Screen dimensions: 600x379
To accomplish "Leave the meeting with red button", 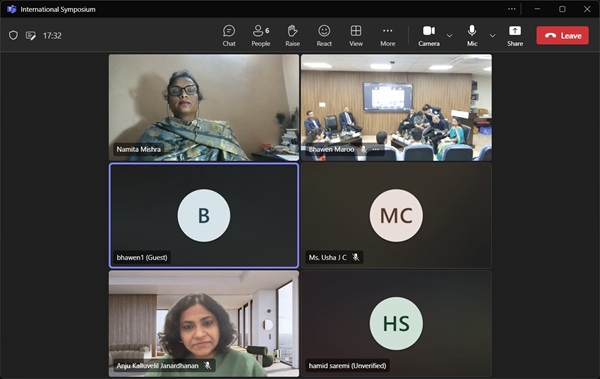I will click(562, 36).
